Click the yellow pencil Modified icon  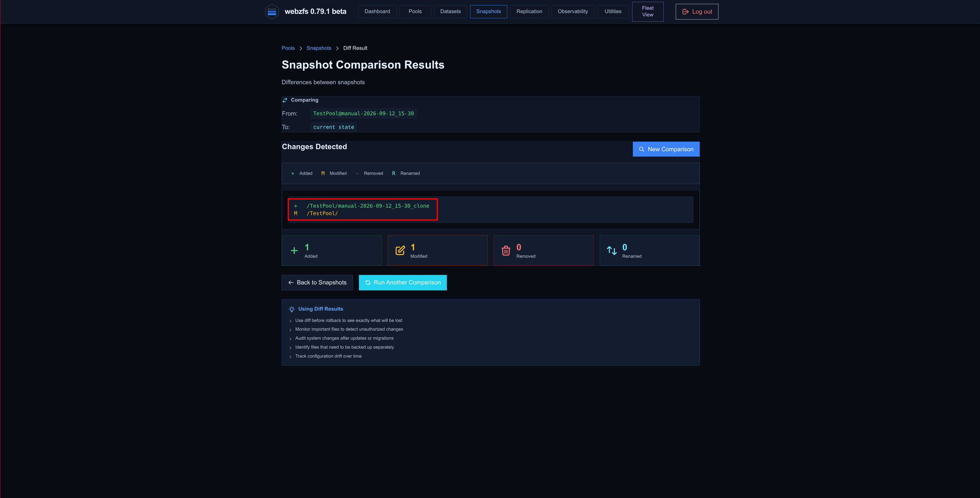[x=400, y=251]
